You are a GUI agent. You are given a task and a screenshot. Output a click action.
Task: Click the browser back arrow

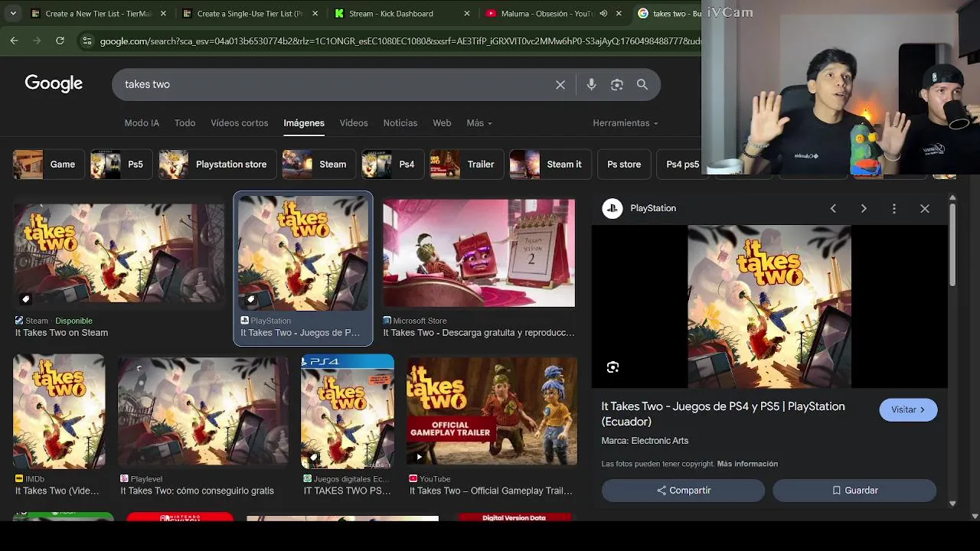tap(14, 41)
